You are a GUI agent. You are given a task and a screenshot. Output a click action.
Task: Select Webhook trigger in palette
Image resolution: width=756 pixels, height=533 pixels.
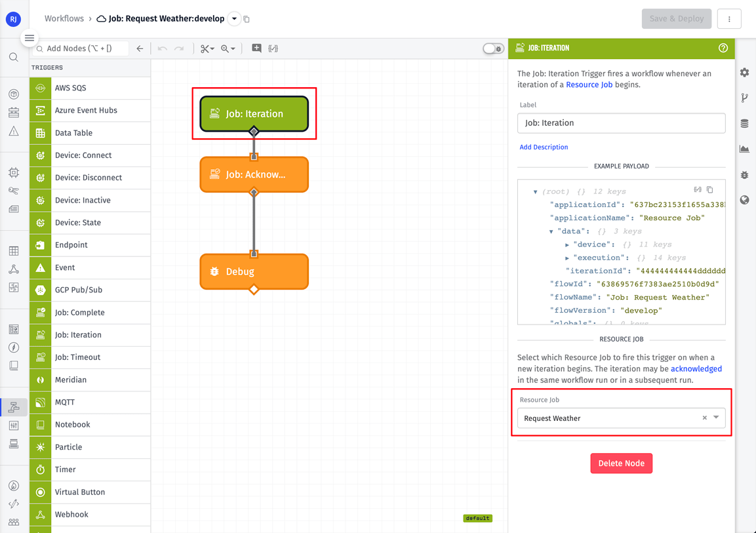point(90,514)
